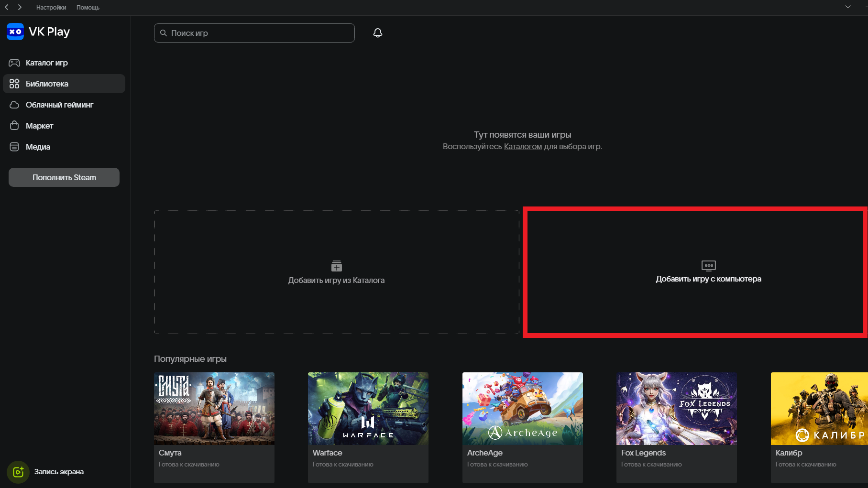This screenshot has width=868, height=488.
Task: Open the Fox Legends game thumbnail
Action: (677, 409)
